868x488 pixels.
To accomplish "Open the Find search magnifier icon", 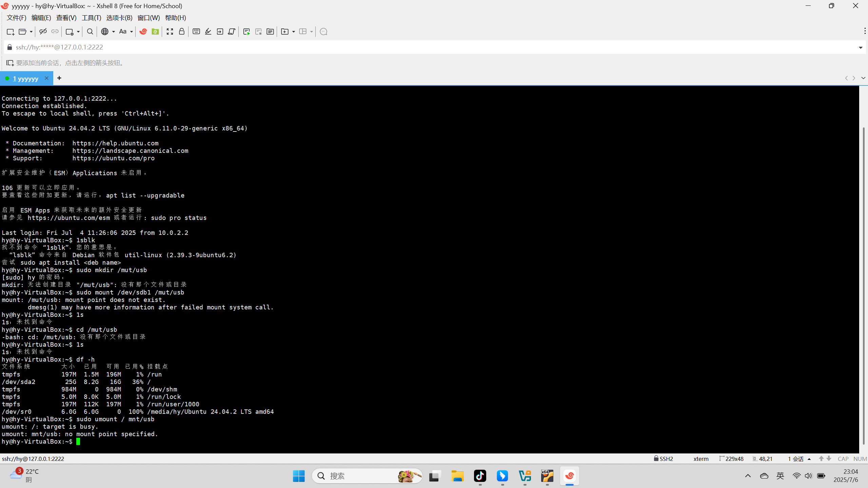I will click(90, 32).
